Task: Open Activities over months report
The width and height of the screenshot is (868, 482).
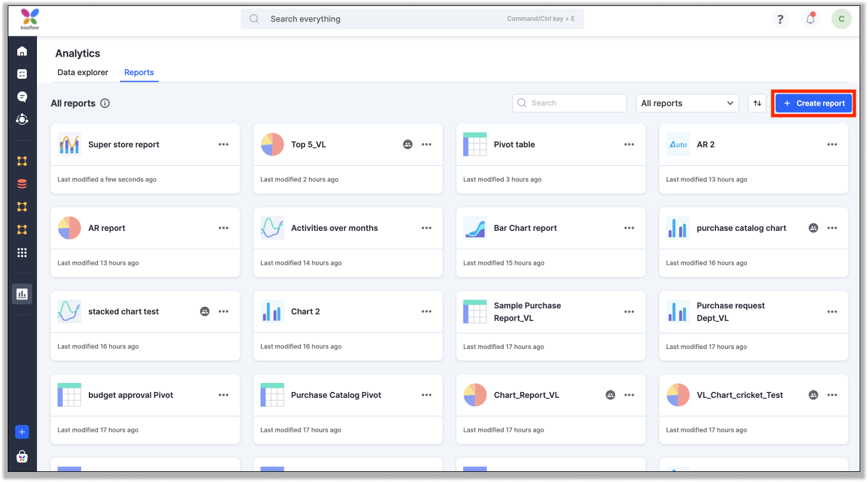Action: point(334,228)
